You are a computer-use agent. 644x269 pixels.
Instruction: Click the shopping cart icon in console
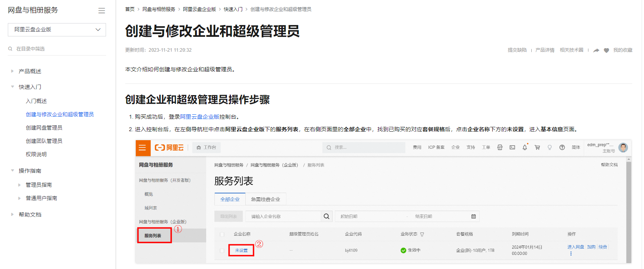(x=537, y=148)
